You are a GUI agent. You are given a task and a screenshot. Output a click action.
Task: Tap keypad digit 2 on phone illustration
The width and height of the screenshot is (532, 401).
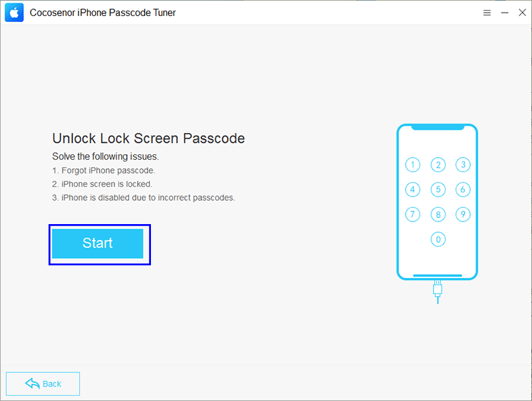point(438,165)
